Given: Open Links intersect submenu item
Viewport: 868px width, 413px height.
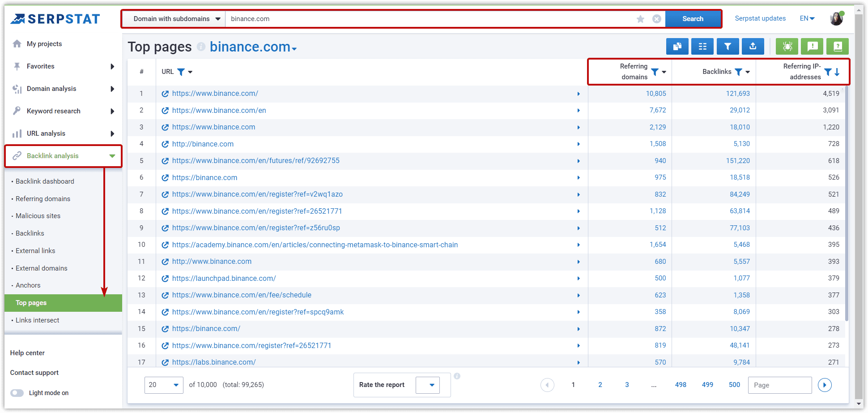Looking at the screenshot, I should click(37, 320).
